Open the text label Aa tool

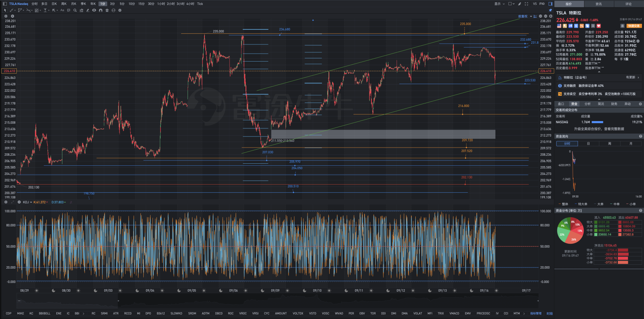[62, 10]
